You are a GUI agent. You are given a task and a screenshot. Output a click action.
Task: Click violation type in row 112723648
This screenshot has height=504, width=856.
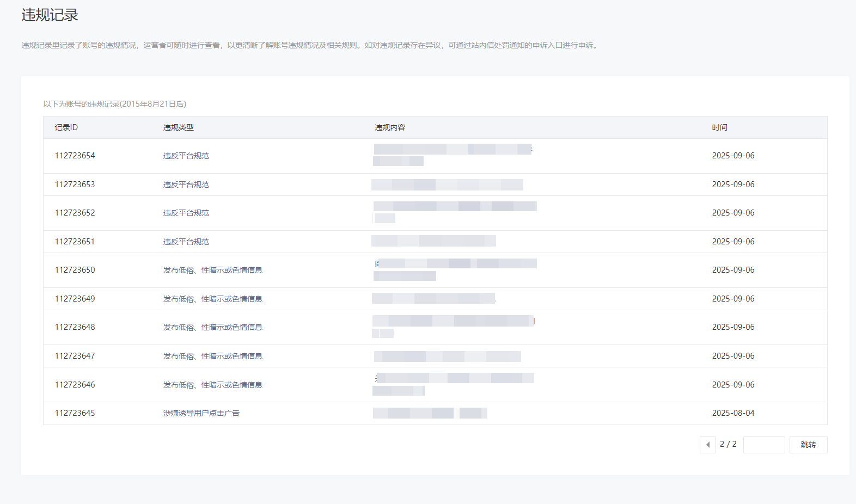click(212, 327)
